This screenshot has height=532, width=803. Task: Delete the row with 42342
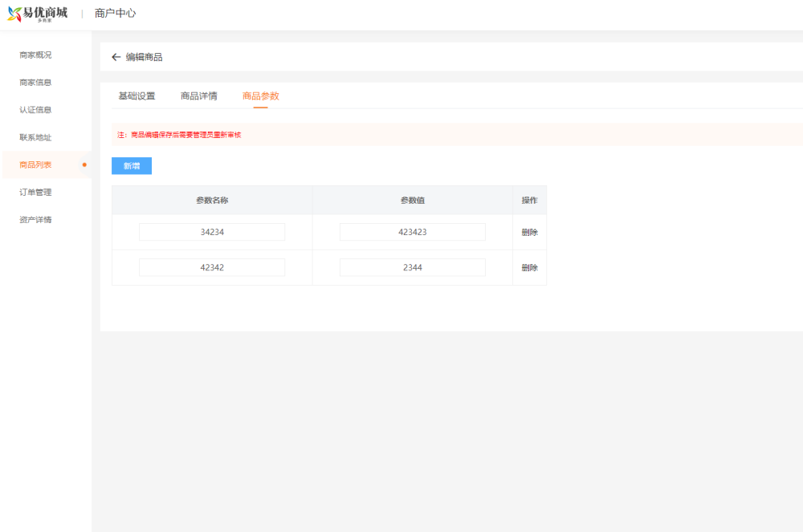coord(529,267)
